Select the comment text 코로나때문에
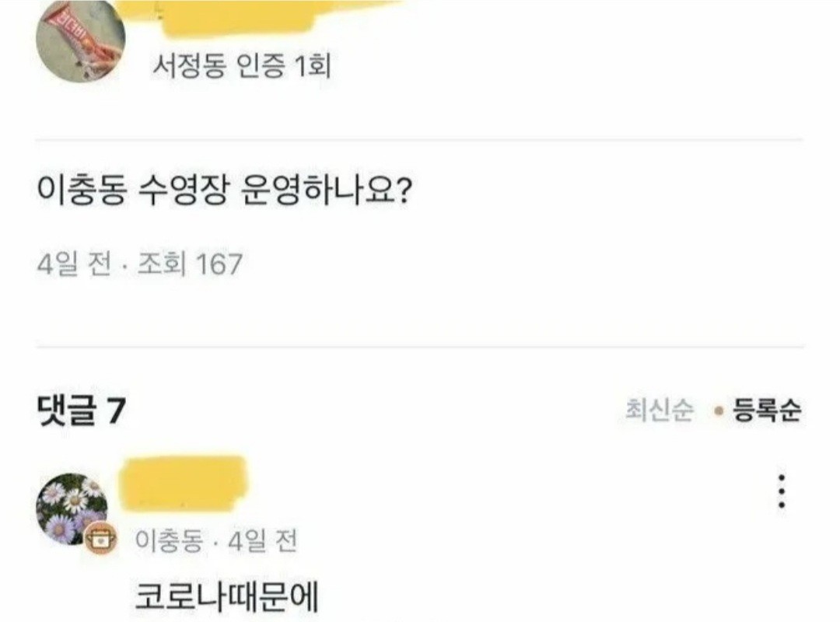The height and width of the screenshot is (622, 840). tap(226, 596)
